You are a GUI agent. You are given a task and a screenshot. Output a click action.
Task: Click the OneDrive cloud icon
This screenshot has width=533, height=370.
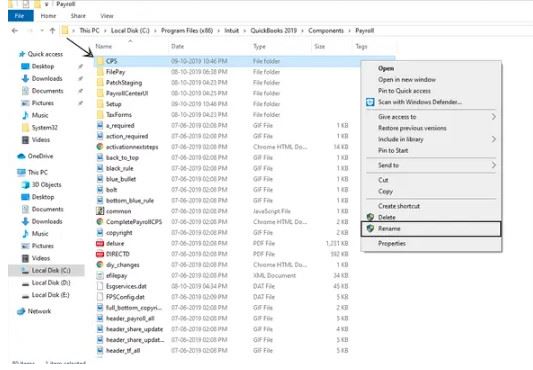coord(21,156)
